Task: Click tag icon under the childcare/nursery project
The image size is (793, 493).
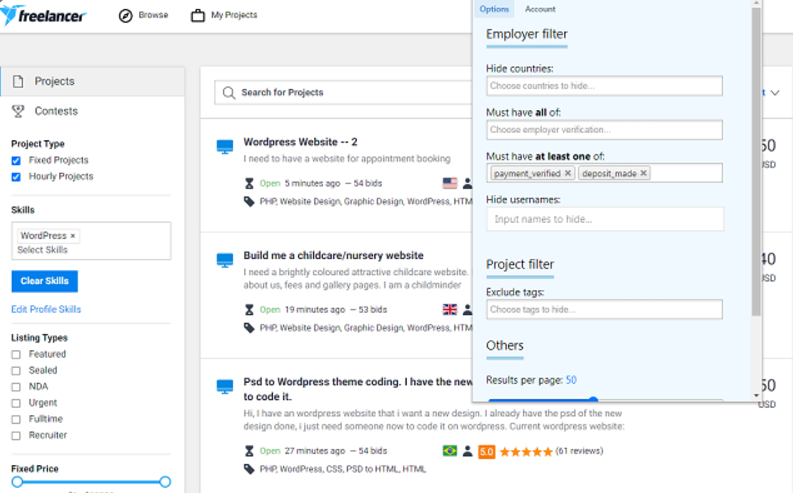Action: [249, 328]
